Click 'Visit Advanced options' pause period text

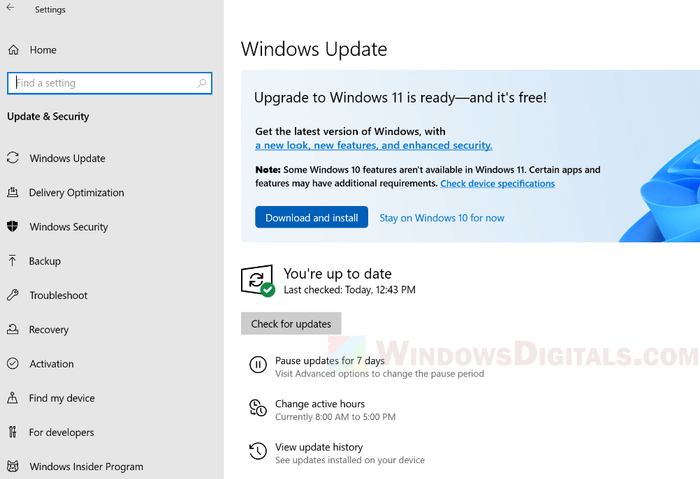pos(379,374)
